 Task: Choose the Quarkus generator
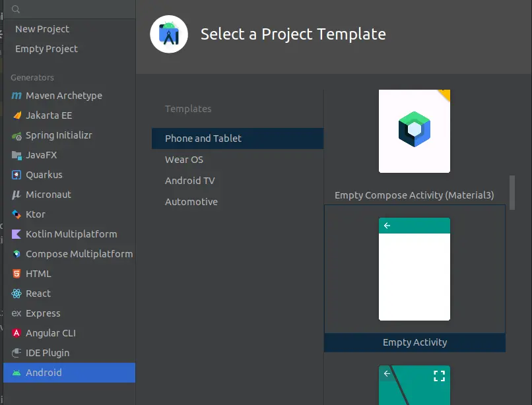(69, 175)
